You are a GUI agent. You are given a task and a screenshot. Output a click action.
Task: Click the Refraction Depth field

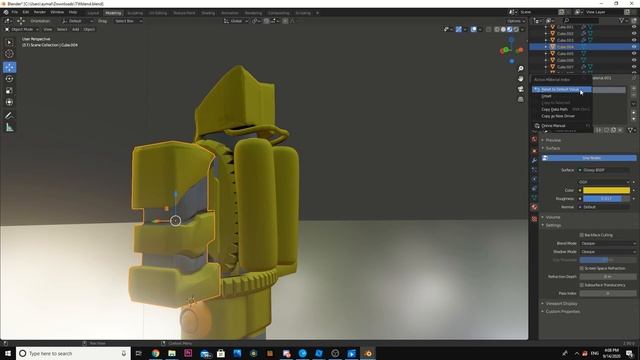point(608,277)
